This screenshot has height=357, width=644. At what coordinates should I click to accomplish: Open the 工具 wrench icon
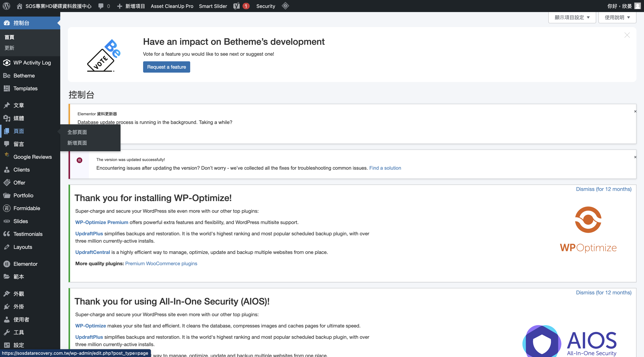[7, 333]
